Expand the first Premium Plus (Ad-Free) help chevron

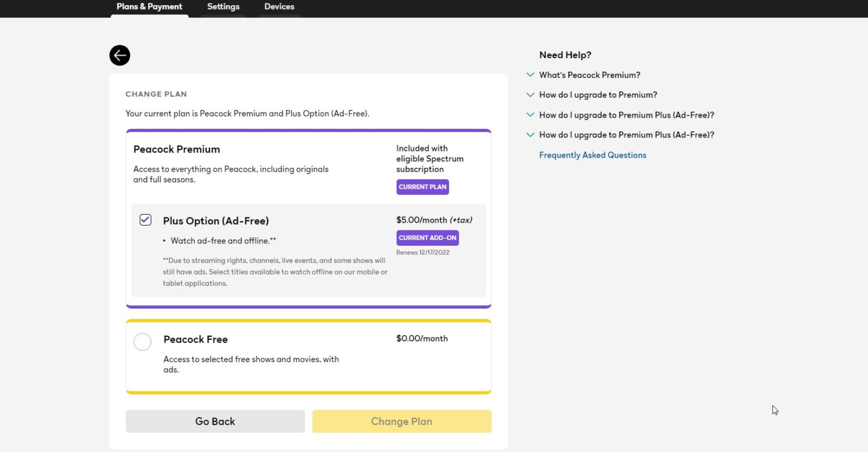[x=530, y=115]
